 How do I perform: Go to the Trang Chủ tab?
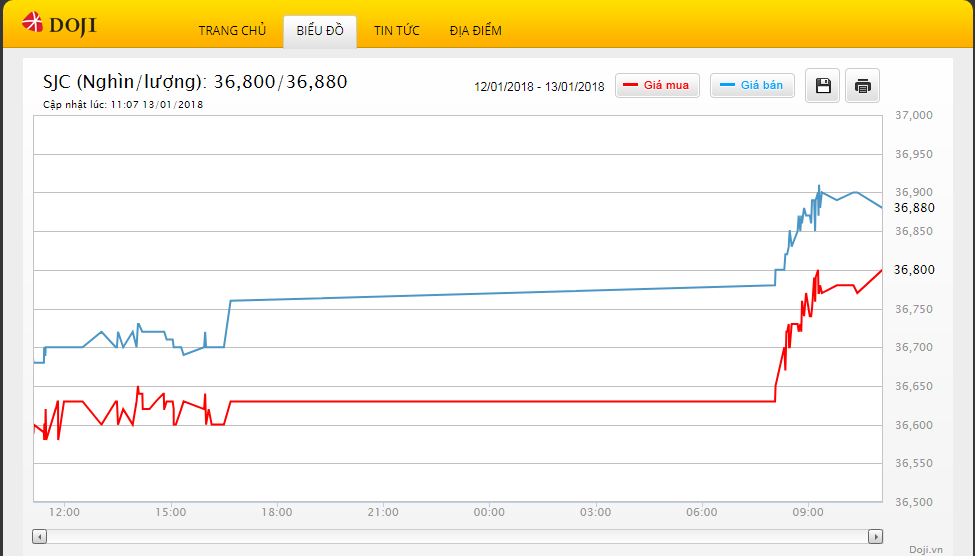(x=232, y=30)
